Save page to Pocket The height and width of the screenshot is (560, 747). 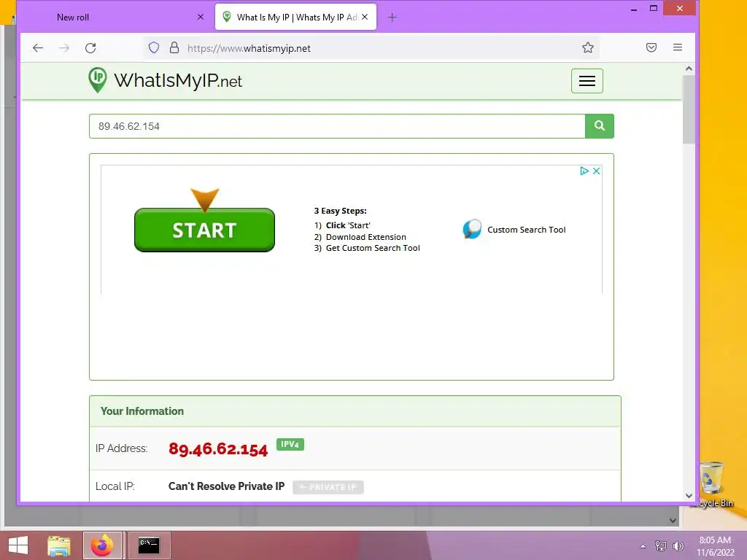coord(651,47)
